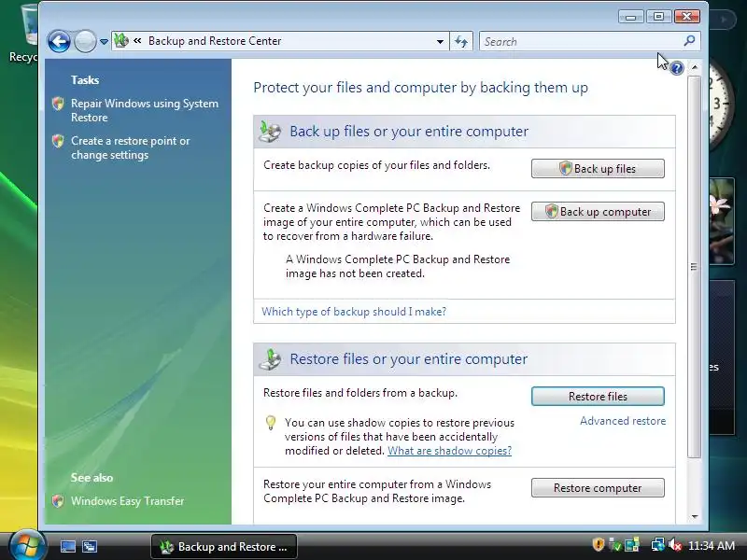Click the scrollbar down arrow

[x=695, y=517]
